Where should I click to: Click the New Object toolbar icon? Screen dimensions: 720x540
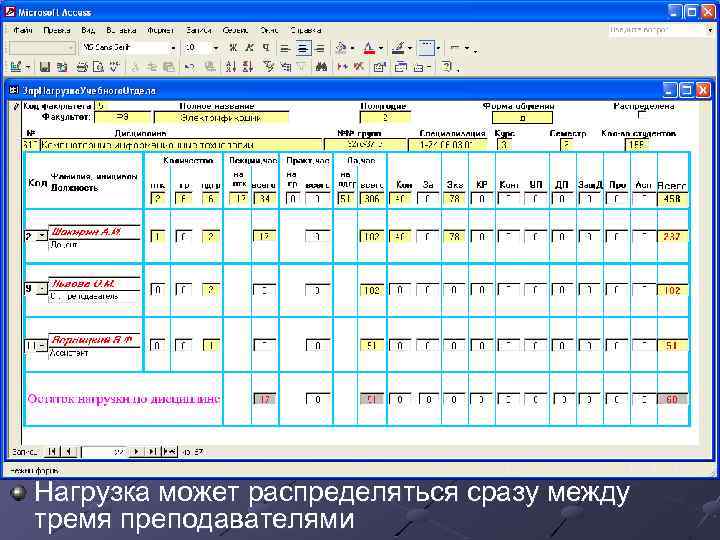(418, 67)
